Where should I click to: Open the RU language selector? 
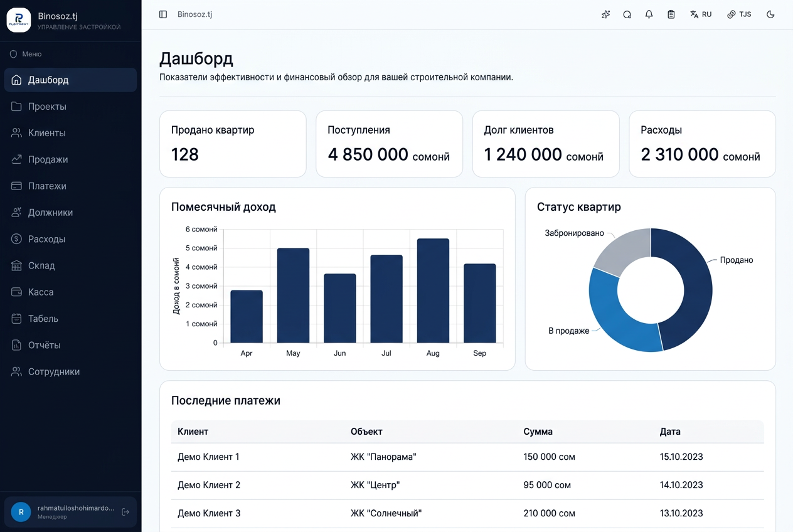[x=701, y=14]
